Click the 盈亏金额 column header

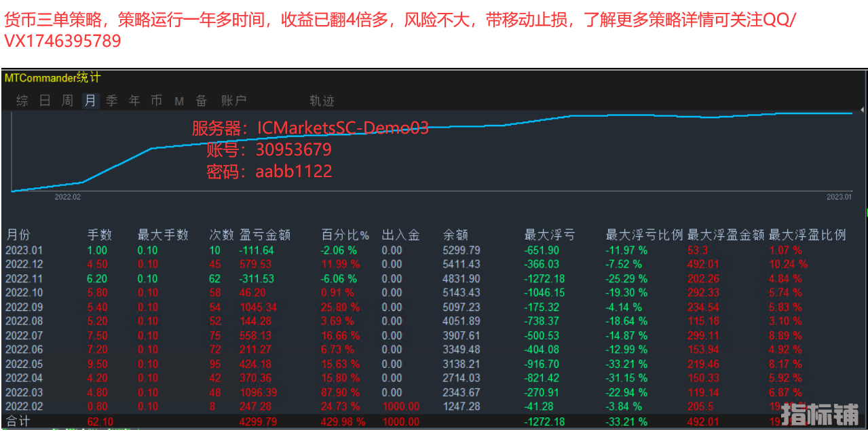[265, 235]
